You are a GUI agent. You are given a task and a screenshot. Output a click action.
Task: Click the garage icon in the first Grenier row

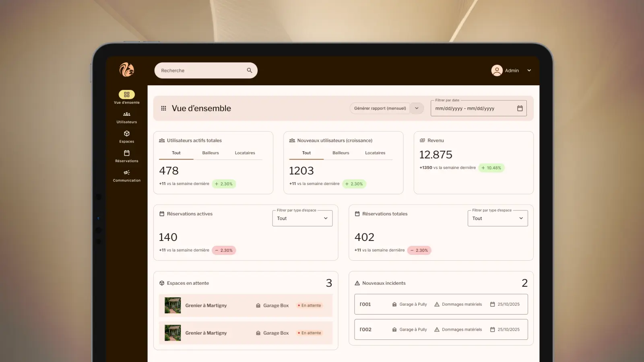258,306
